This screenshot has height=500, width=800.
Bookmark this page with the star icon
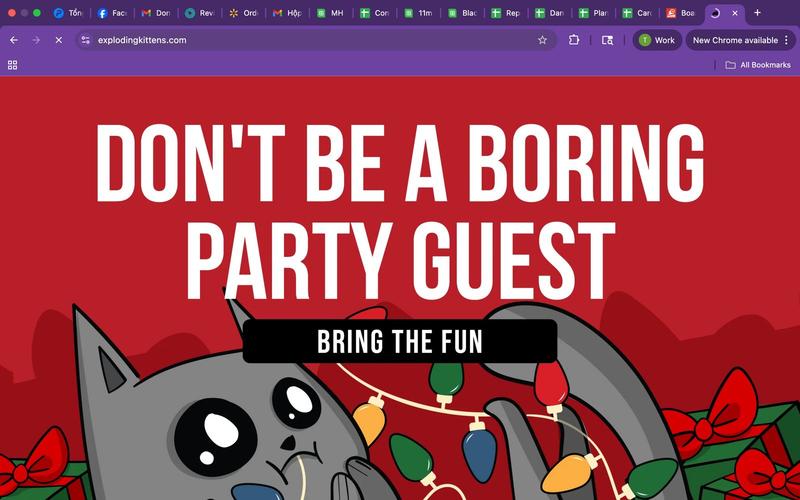tap(542, 40)
